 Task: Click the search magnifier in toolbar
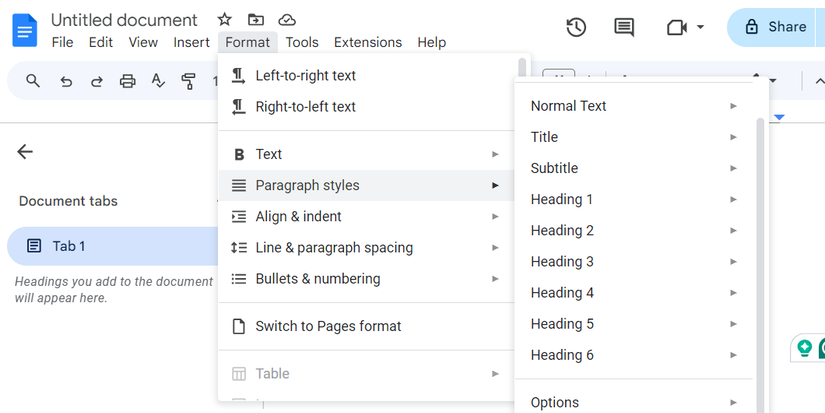34,81
